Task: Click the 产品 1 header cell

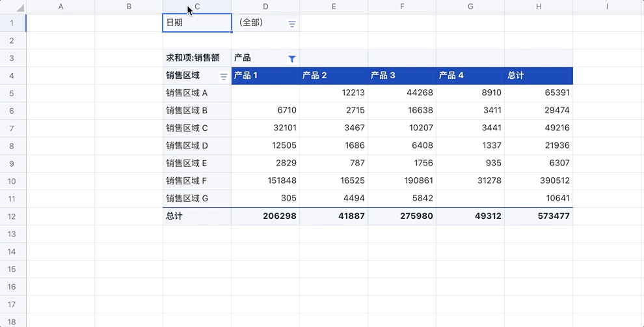Action: coord(265,76)
